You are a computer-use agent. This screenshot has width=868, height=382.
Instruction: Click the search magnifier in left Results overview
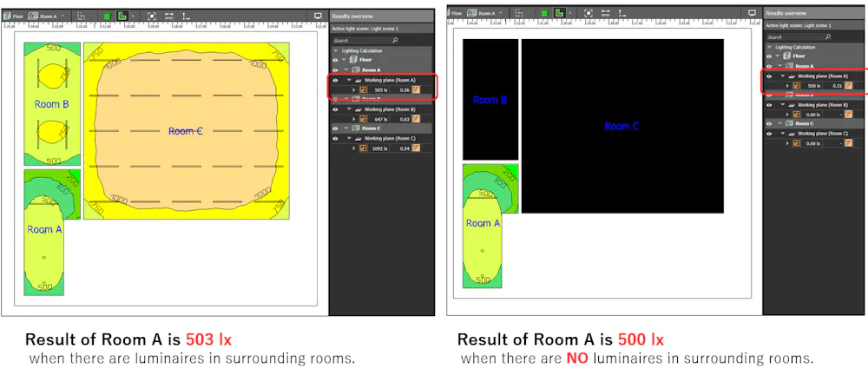point(395,41)
